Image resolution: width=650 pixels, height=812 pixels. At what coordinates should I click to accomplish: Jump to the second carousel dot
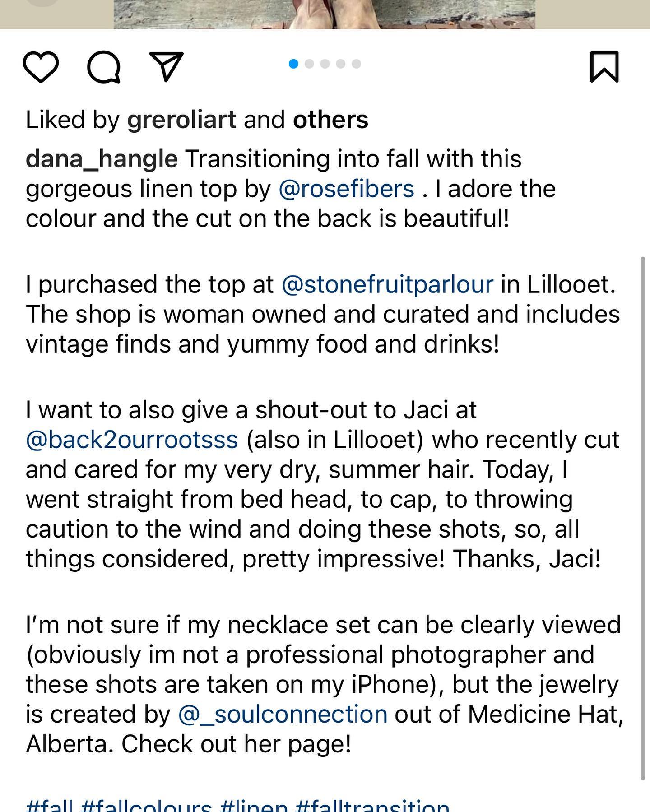click(x=309, y=64)
